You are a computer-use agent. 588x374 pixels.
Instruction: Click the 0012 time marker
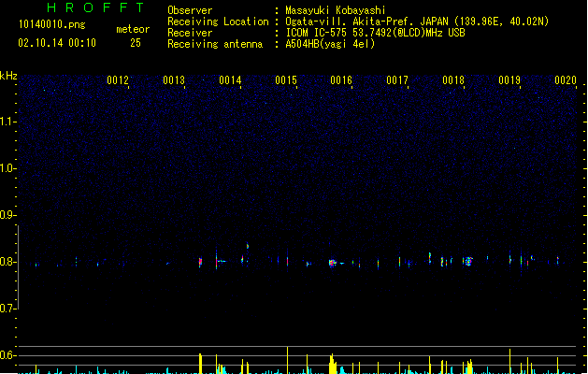click(118, 80)
